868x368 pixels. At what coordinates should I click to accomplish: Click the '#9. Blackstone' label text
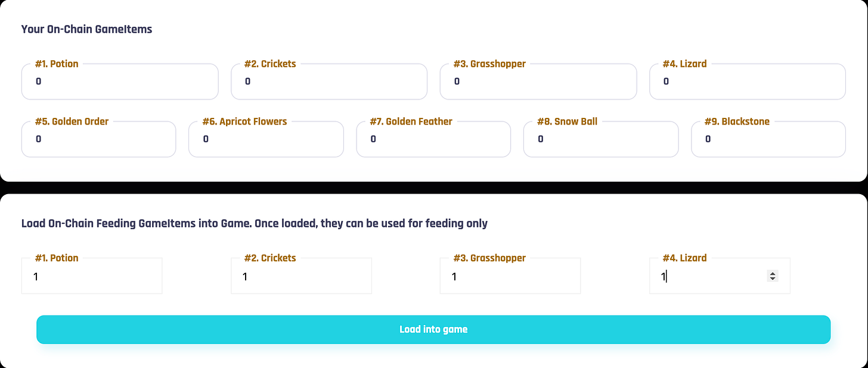pos(737,121)
